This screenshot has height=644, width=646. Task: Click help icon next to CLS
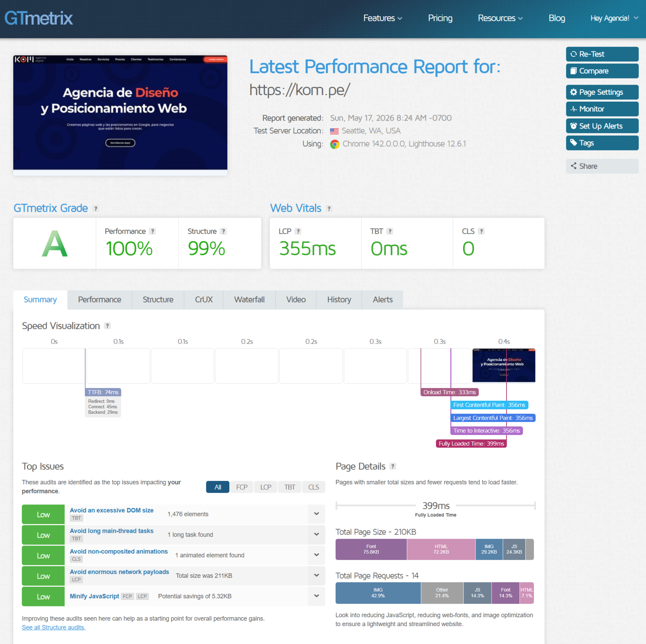click(481, 231)
